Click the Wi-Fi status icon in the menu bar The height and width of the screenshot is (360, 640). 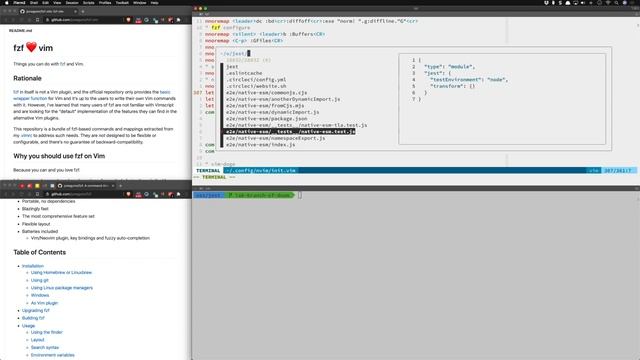click(608, 2)
